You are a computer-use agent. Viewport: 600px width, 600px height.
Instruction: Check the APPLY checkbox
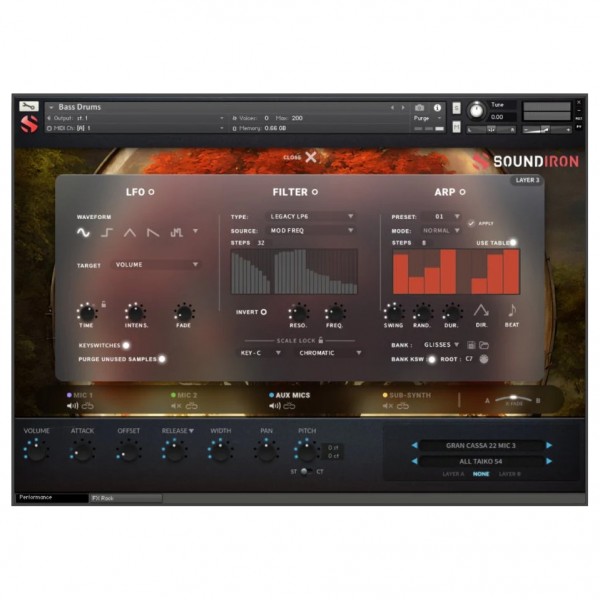click(x=471, y=223)
